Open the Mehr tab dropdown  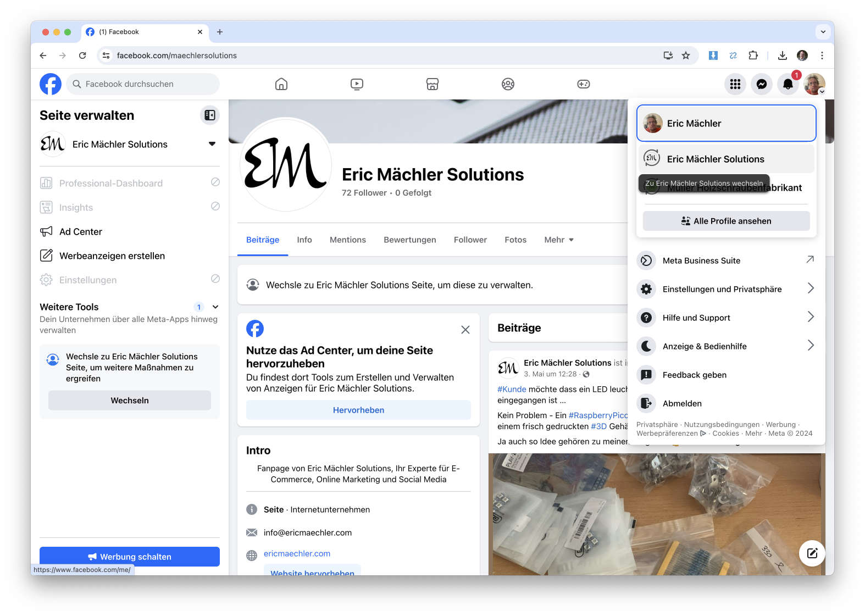tap(558, 240)
